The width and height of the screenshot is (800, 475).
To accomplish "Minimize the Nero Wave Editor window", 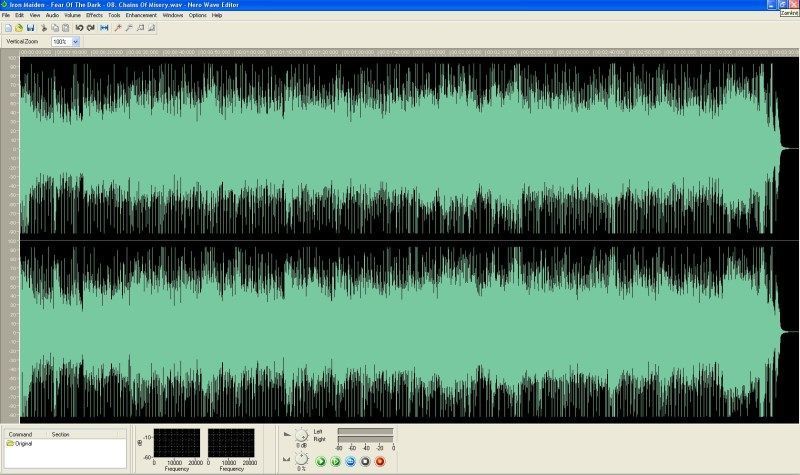I will coord(772,5).
